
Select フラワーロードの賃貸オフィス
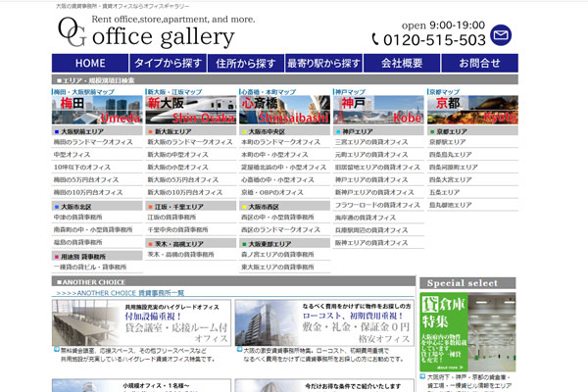click(377, 205)
